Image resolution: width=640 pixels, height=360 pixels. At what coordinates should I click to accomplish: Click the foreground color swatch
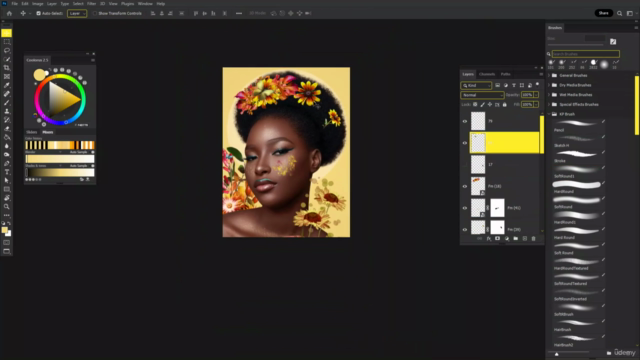pyautogui.click(x=4, y=230)
